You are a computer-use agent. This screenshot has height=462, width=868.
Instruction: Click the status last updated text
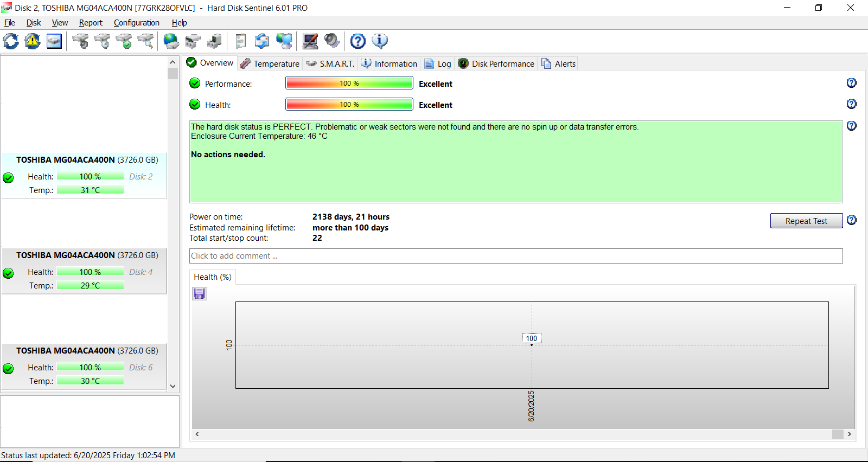point(88,455)
